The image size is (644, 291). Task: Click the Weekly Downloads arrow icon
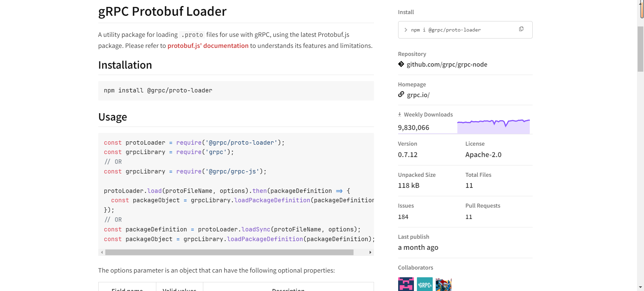pyautogui.click(x=399, y=115)
